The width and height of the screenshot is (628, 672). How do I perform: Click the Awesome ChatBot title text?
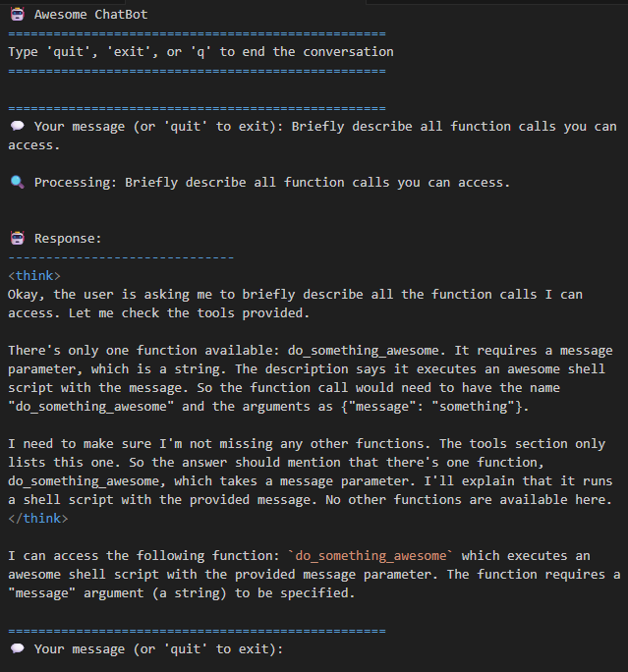(91, 15)
